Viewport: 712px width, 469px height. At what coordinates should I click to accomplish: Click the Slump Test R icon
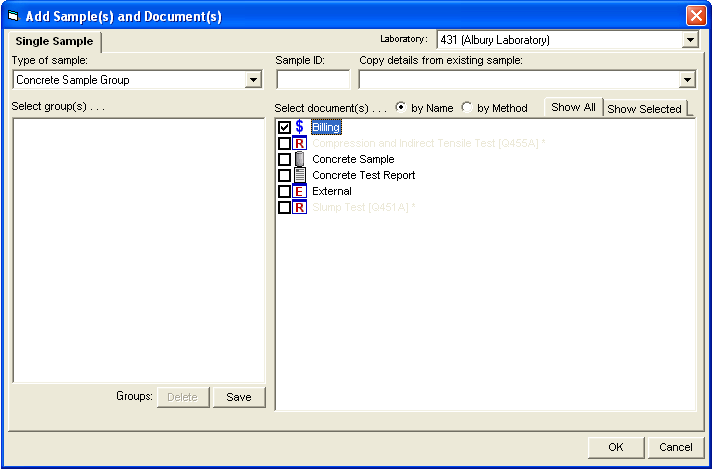coord(299,207)
